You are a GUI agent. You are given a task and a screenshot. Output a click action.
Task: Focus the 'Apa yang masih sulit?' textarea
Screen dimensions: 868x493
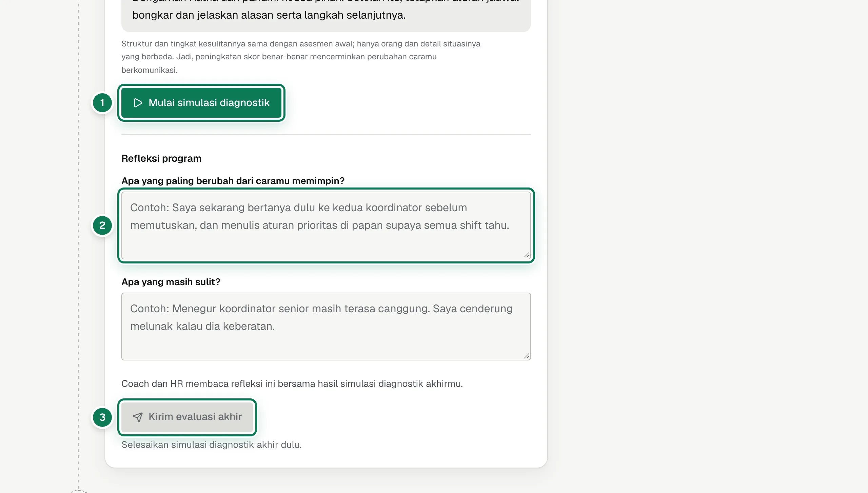point(326,327)
